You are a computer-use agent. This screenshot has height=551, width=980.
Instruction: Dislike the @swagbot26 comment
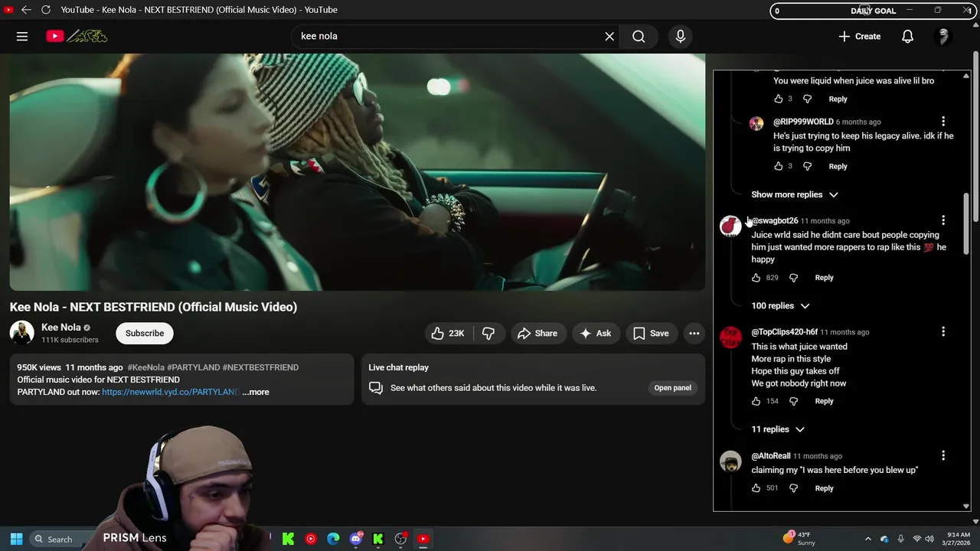[x=793, y=278]
